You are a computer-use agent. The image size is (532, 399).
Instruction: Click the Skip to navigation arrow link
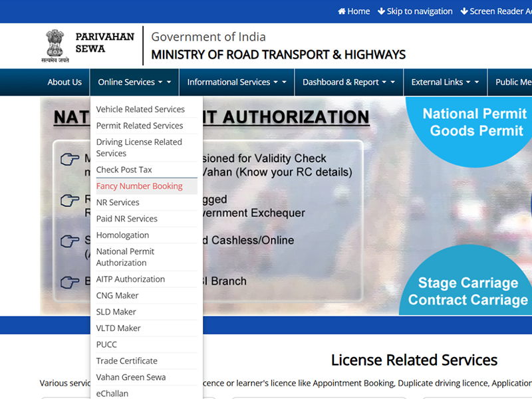point(415,11)
